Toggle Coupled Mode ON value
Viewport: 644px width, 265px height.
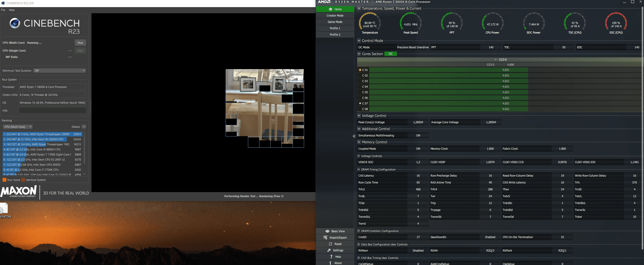pos(418,149)
